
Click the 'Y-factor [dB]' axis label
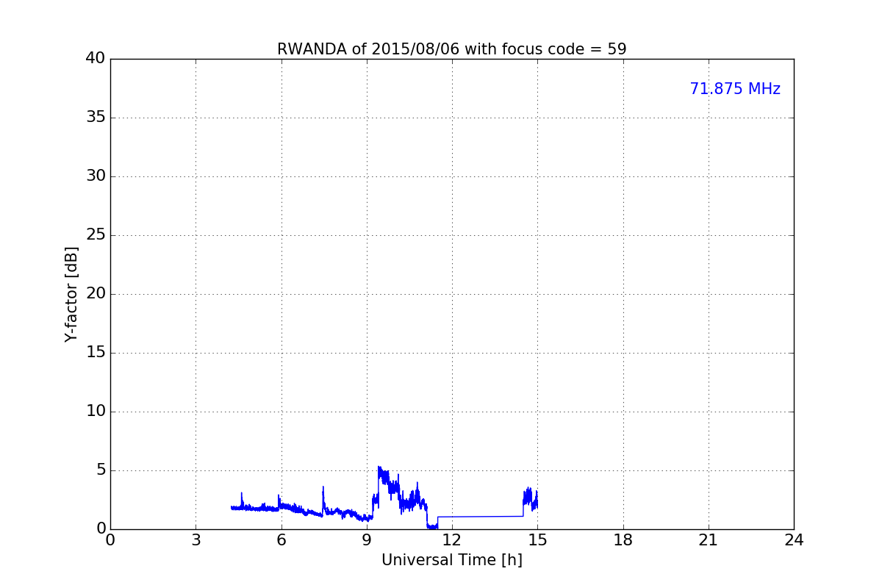[71, 294]
